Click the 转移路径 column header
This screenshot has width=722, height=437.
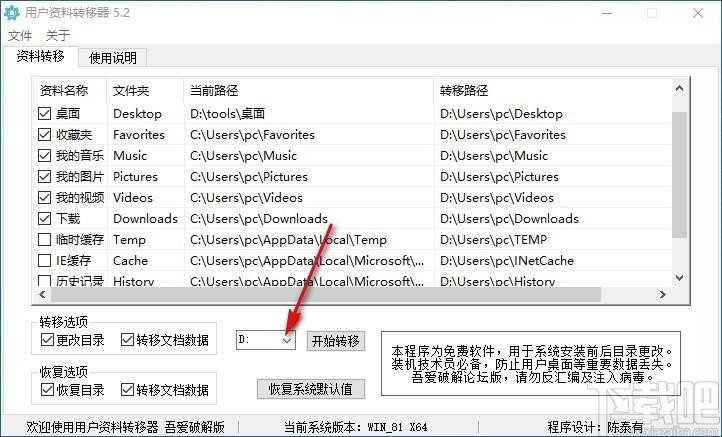pos(553,90)
